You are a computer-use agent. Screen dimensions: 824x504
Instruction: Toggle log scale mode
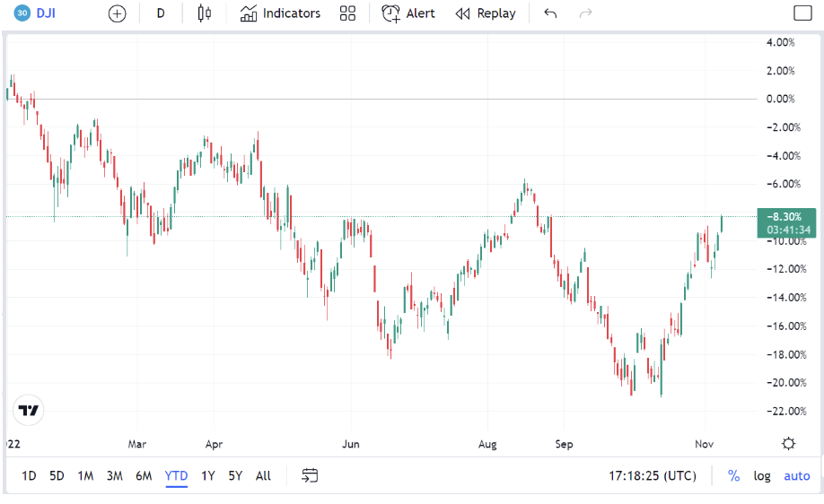point(761,476)
